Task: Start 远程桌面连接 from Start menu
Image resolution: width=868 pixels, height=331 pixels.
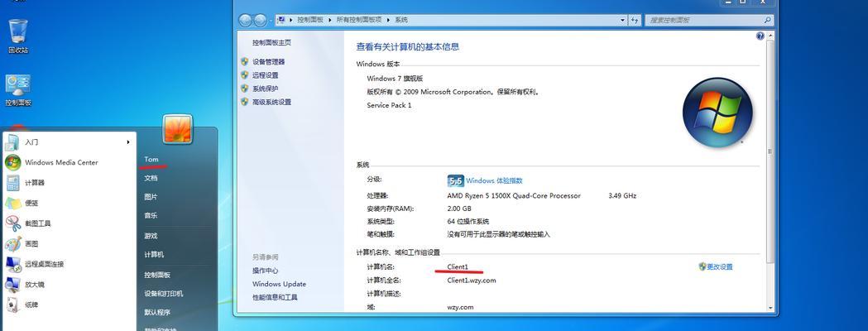Action: (45, 264)
